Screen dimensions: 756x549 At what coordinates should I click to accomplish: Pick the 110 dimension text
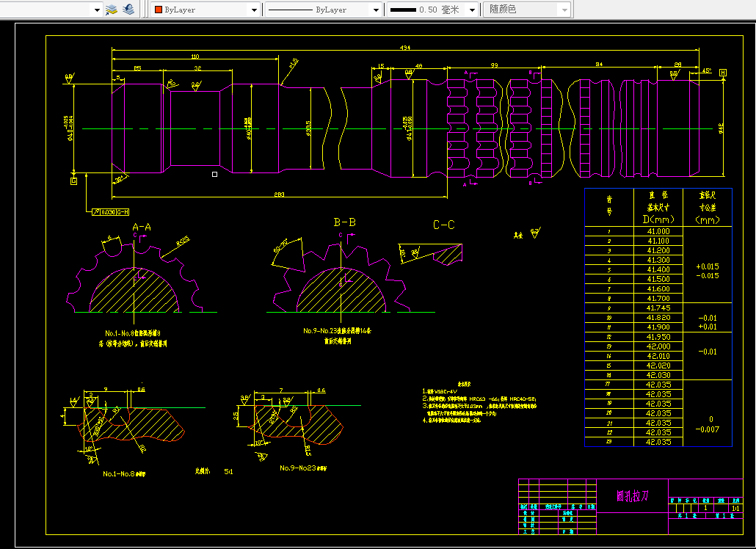(x=195, y=57)
